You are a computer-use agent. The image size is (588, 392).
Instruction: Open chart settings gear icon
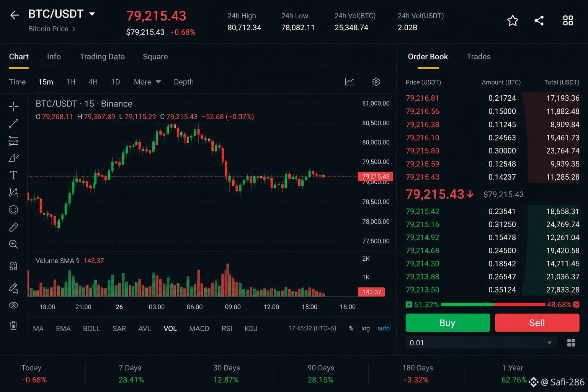click(x=376, y=82)
